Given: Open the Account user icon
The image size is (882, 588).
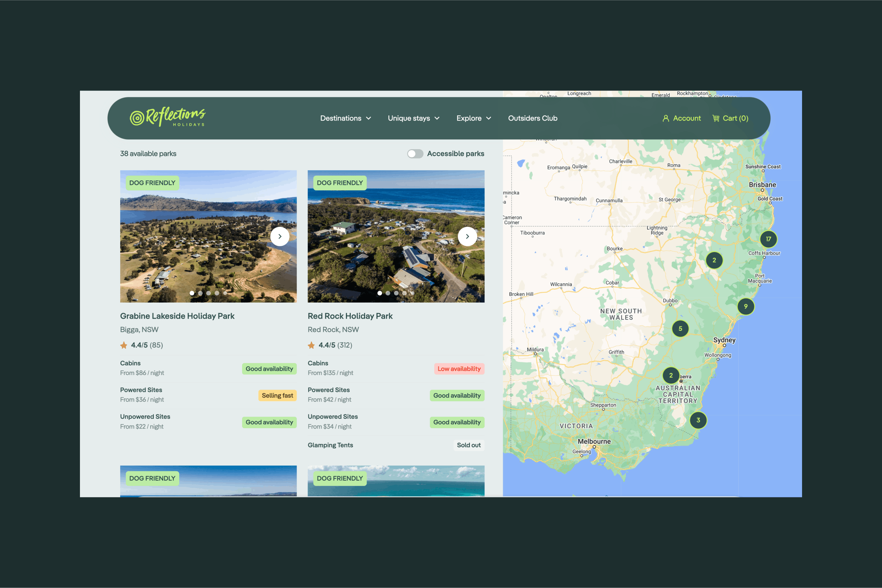Looking at the screenshot, I should point(666,119).
